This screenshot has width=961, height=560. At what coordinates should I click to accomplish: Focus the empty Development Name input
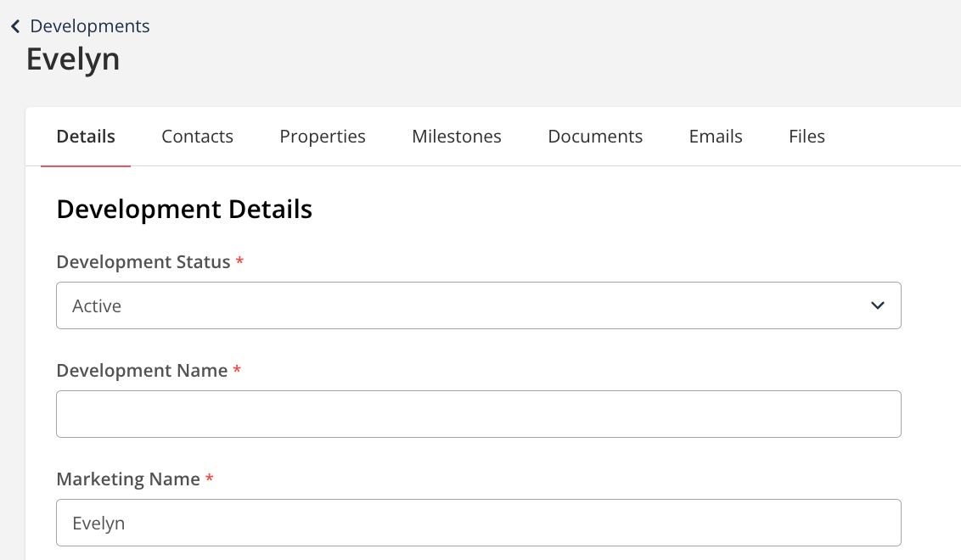click(478, 414)
